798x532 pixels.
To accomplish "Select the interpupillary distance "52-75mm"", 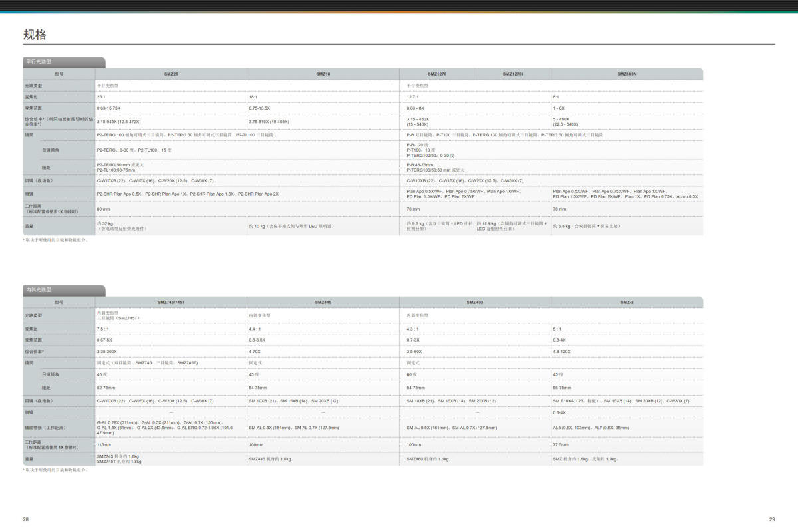I will [x=106, y=387].
